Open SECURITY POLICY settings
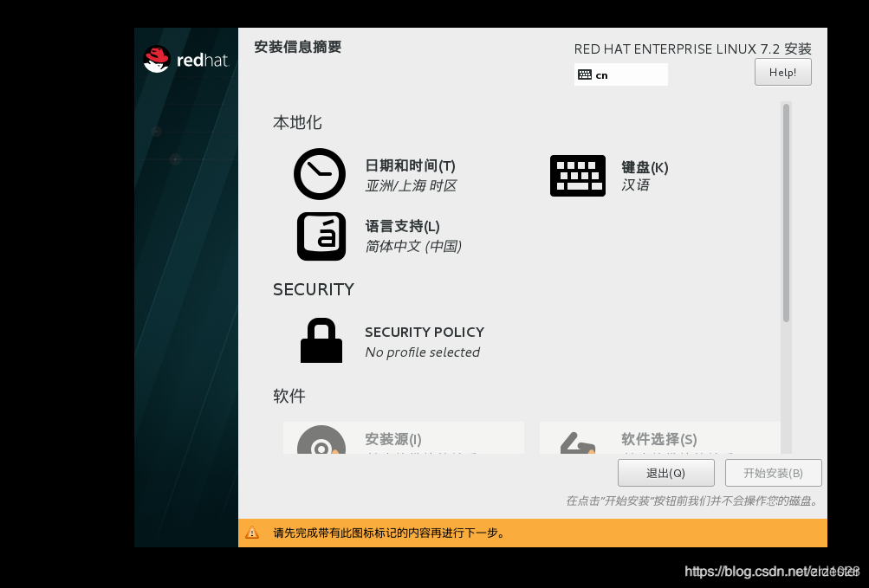The height and width of the screenshot is (588, 869). 425,332
